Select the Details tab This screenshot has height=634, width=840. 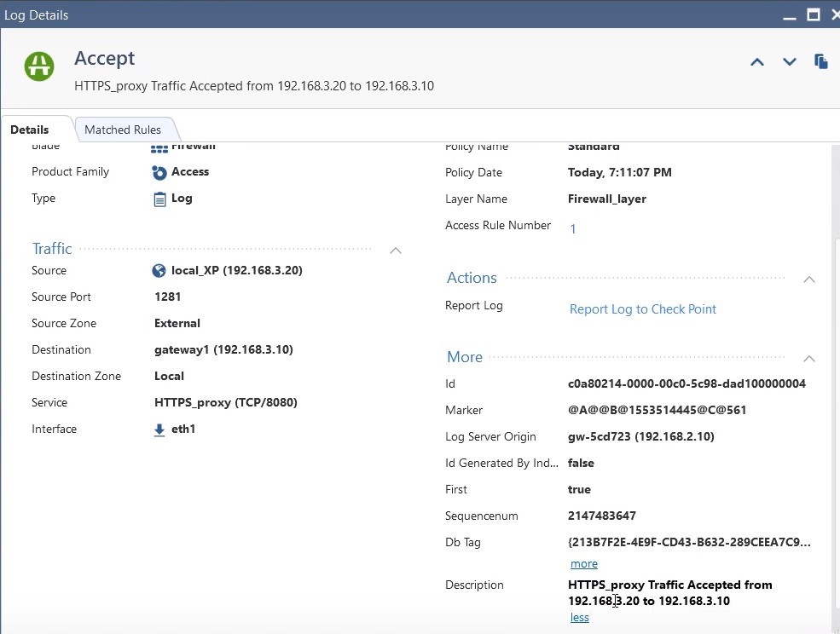(30, 130)
